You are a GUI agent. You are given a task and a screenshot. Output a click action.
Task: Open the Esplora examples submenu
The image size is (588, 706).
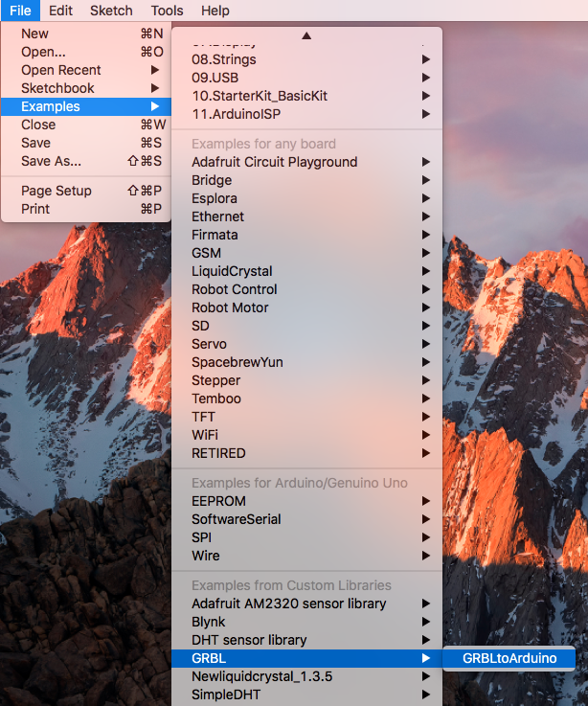(306, 198)
